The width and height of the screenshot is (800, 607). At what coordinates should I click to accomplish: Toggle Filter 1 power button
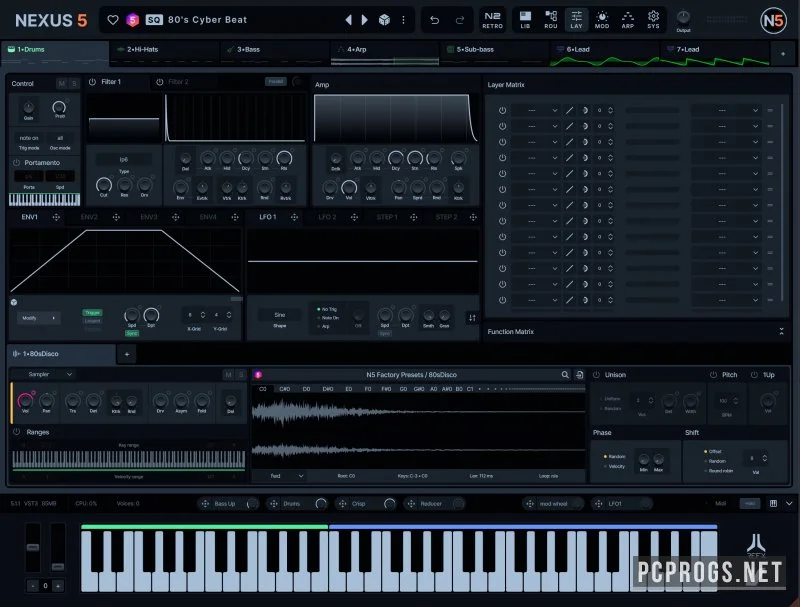tap(92, 82)
